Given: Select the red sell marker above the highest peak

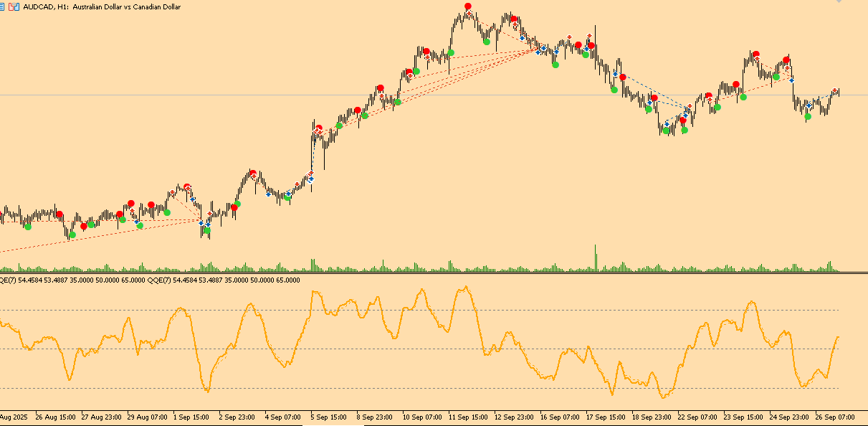Looking at the screenshot, I should point(467,6).
